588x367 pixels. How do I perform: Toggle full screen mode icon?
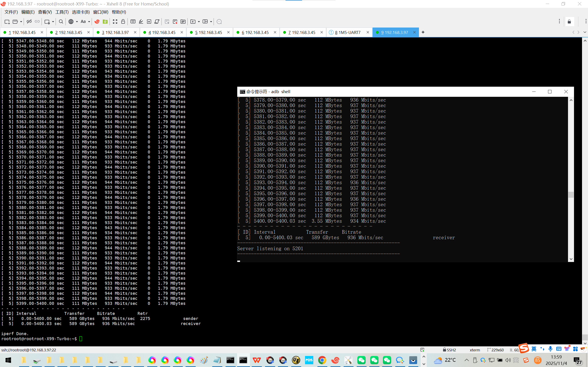tap(115, 22)
